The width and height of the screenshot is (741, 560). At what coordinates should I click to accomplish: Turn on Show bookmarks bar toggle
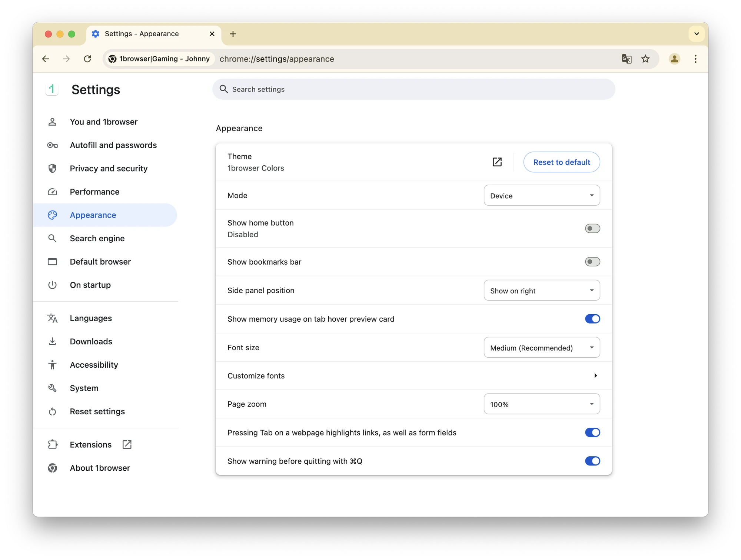592,262
